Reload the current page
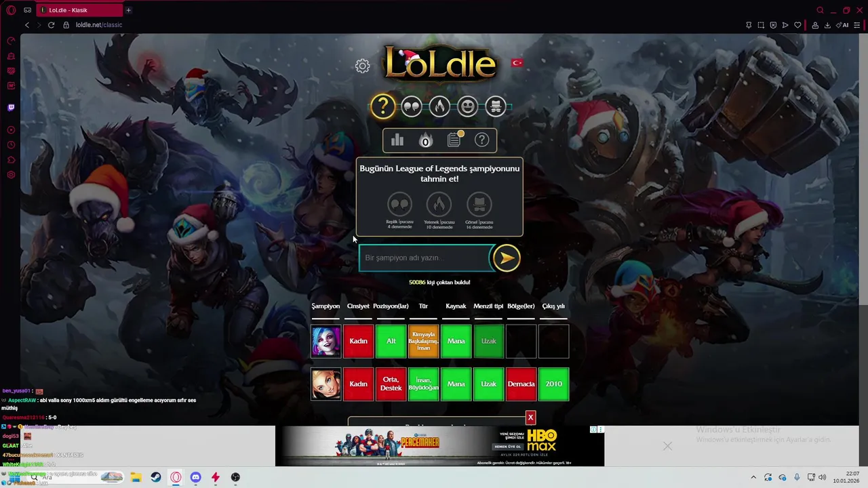The height and width of the screenshot is (488, 868). point(51,25)
